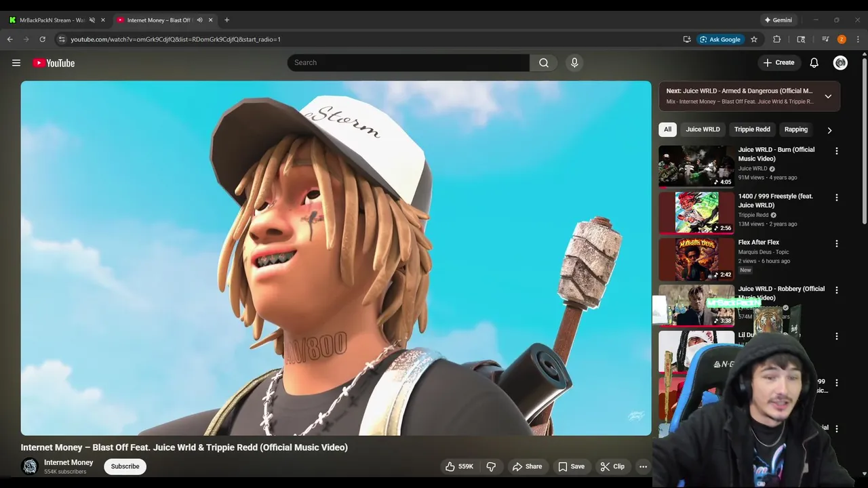Screen dimensions: 868x488
Task: Open options for Juice WRLD Robbery video
Action: click(837, 290)
